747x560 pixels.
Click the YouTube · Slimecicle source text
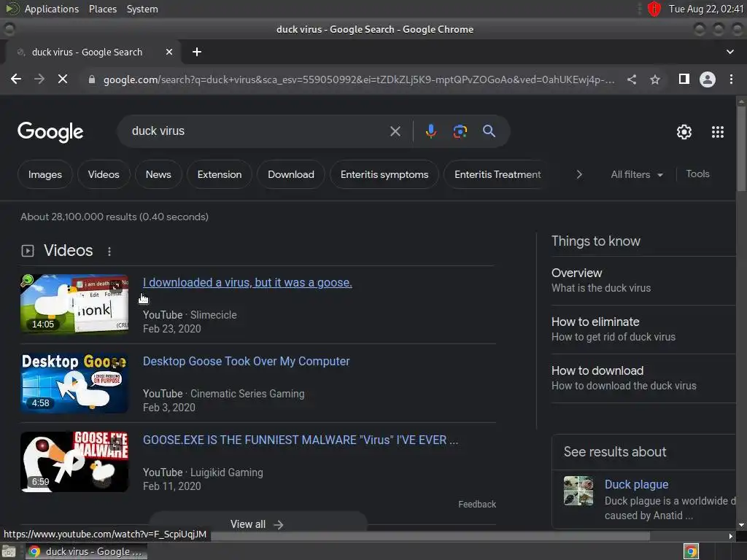190,315
